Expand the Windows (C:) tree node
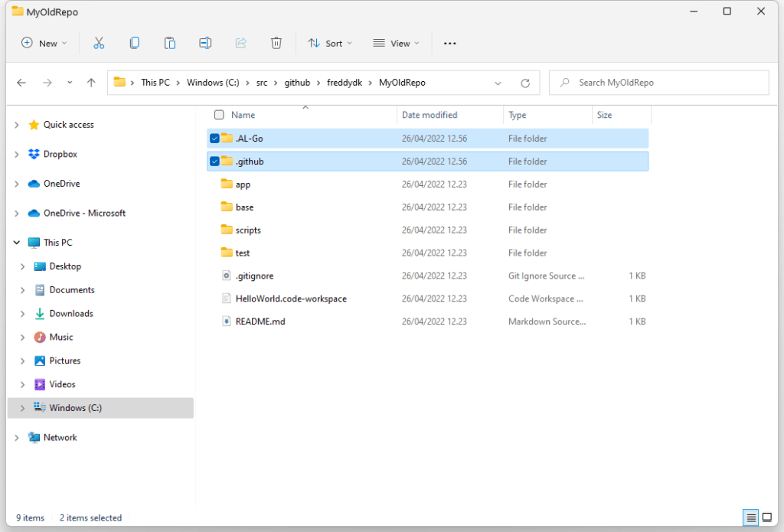The height and width of the screenshot is (532, 784). pos(22,409)
